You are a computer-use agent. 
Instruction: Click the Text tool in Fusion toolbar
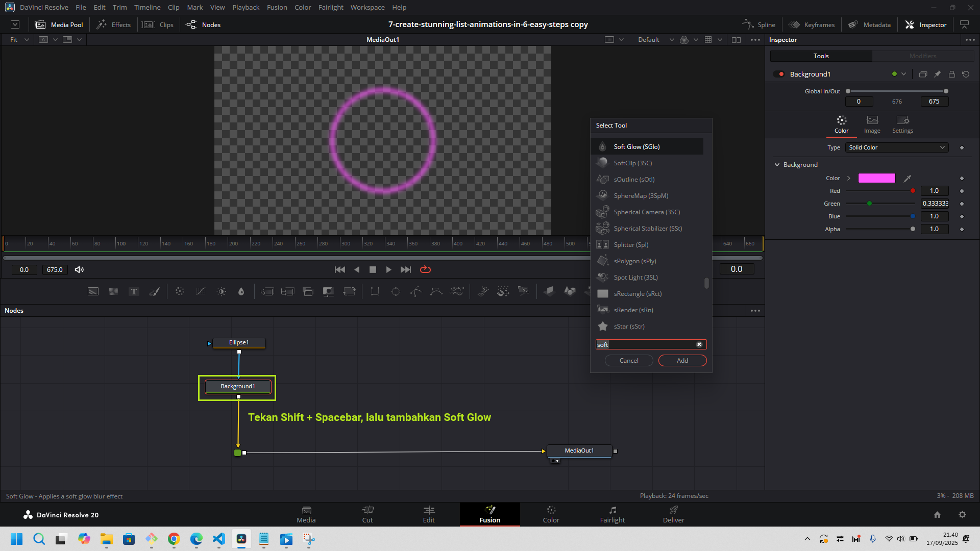click(134, 291)
